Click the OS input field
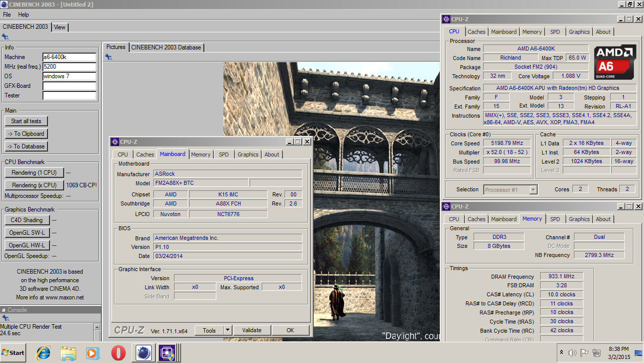The width and height of the screenshot is (644, 363). point(69,76)
